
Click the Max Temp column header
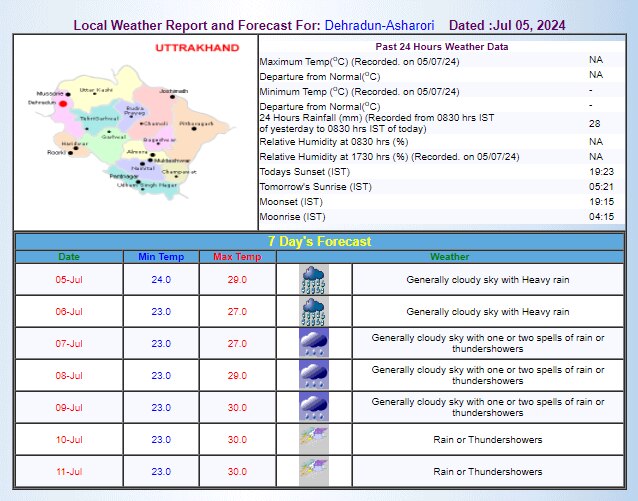coord(236,257)
